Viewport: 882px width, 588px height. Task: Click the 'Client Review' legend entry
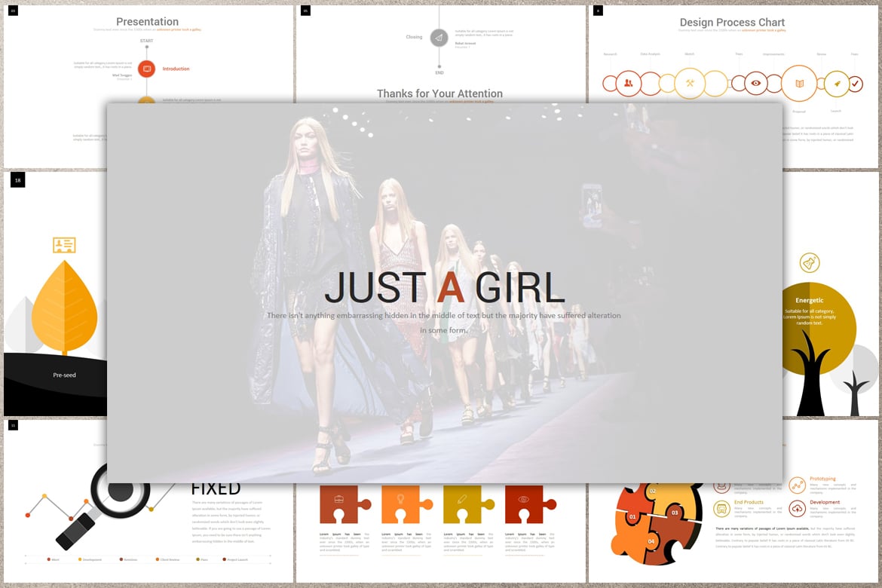(x=167, y=559)
